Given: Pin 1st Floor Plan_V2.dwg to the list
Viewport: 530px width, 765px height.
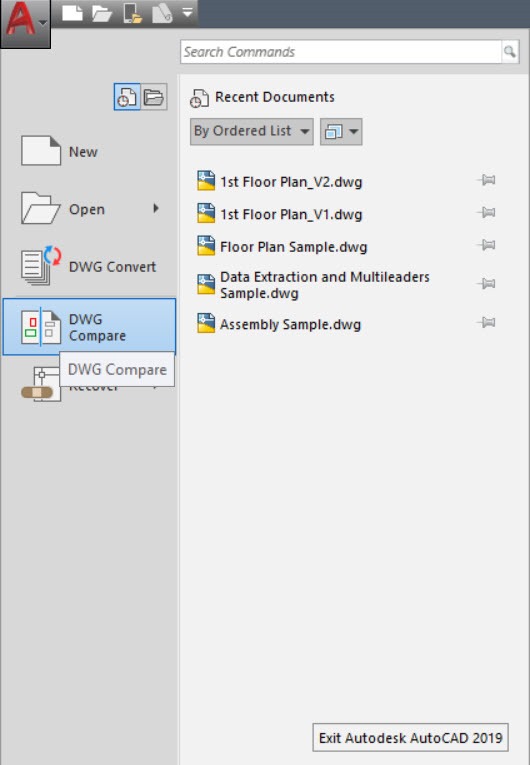Looking at the screenshot, I should pyautogui.click(x=487, y=181).
